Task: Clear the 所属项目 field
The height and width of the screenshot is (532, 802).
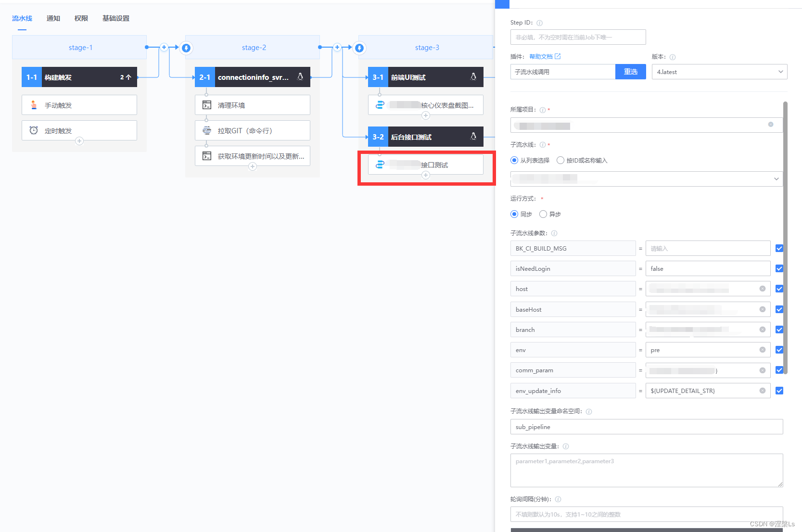Action: (771, 125)
